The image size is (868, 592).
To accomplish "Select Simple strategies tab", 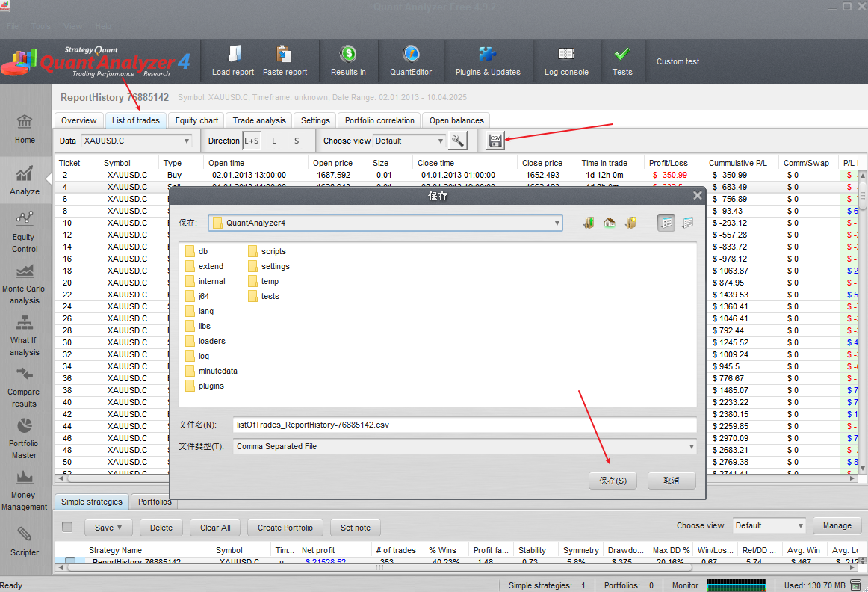I will [x=92, y=502].
